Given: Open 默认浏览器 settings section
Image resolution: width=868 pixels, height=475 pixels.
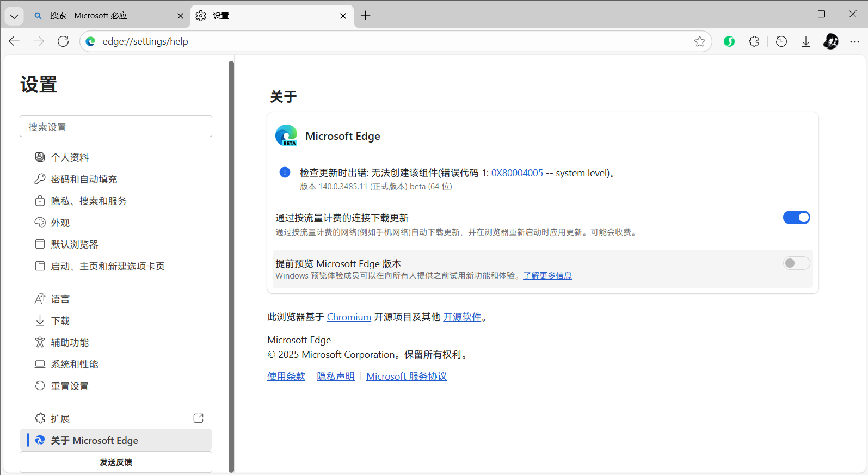Looking at the screenshot, I should [x=116, y=244].
